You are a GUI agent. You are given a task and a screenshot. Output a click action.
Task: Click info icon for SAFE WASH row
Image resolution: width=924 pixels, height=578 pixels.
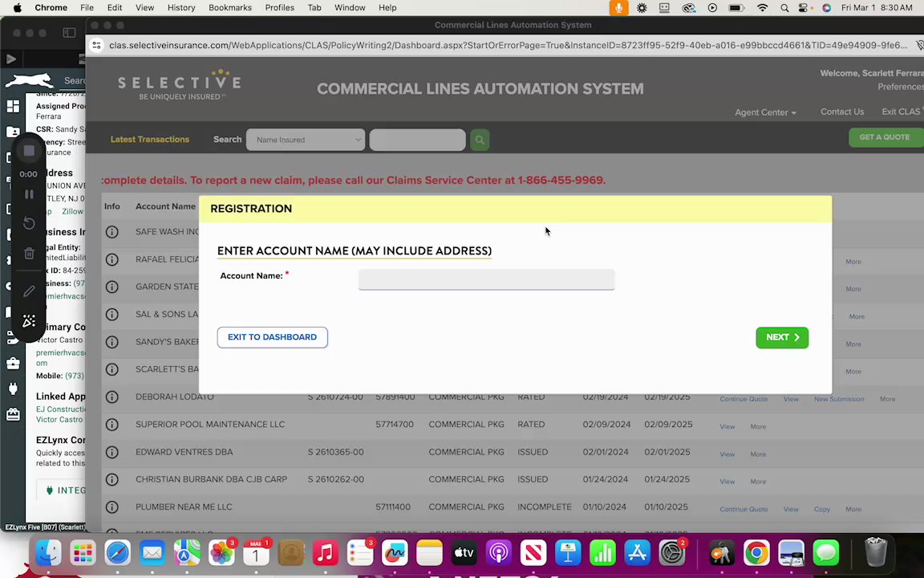tap(112, 232)
